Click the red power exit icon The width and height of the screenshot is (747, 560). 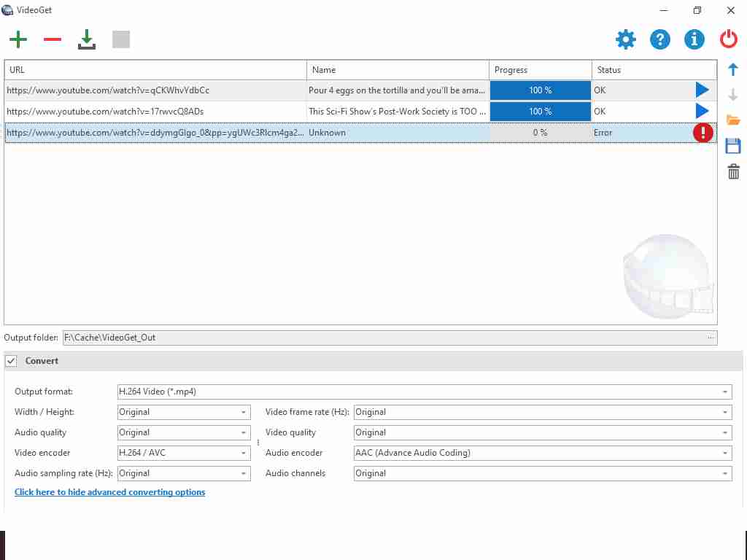(729, 39)
